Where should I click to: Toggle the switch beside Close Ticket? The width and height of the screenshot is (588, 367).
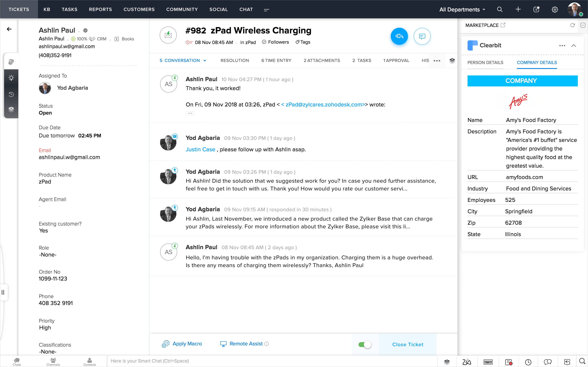tap(365, 344)
